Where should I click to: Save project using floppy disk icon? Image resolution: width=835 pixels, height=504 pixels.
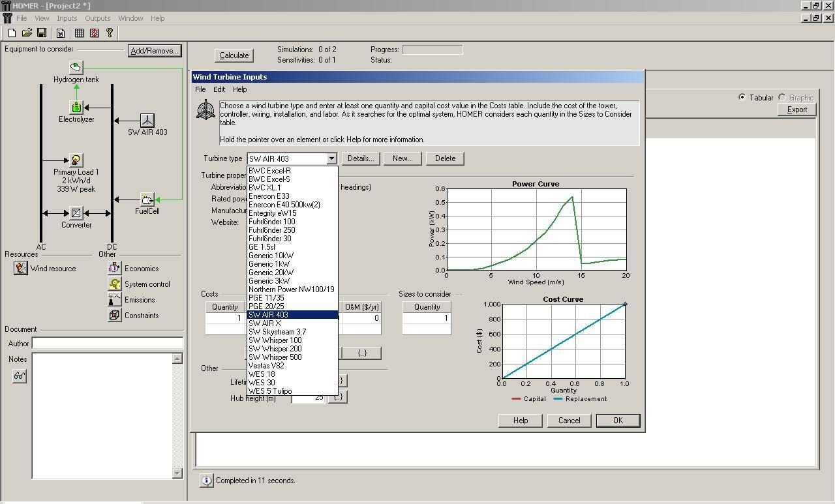coord(42,33)
